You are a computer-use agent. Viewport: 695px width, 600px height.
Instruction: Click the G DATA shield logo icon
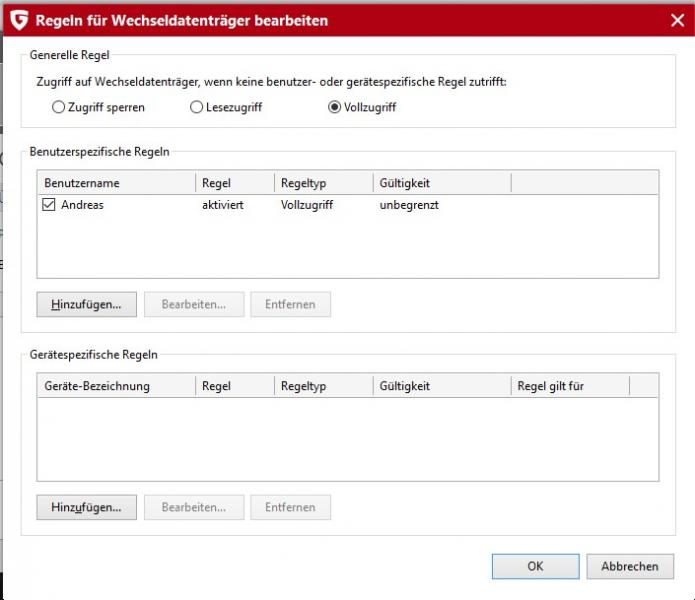(x=19, y=20)
